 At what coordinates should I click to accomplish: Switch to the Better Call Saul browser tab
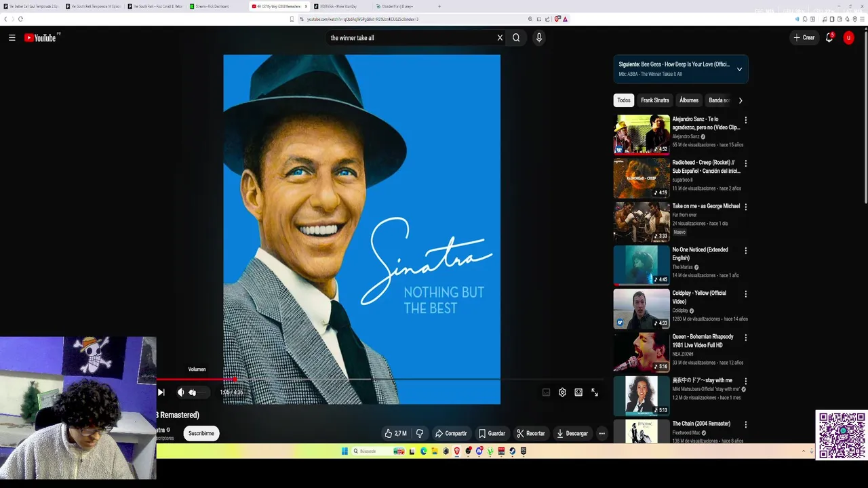point(33,6)
